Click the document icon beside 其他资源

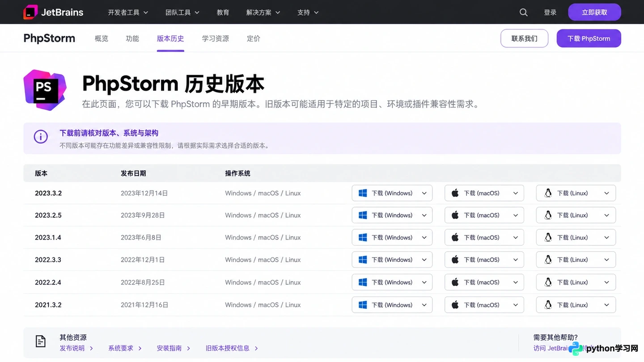coord(41,341)
